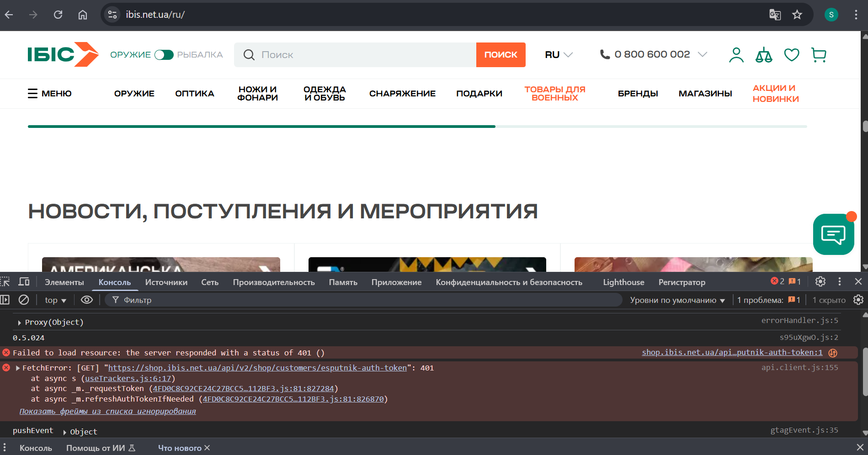Open the ОПТИКА menu category
This screenshot has width=868, height=455.
[x=194, y=94]
